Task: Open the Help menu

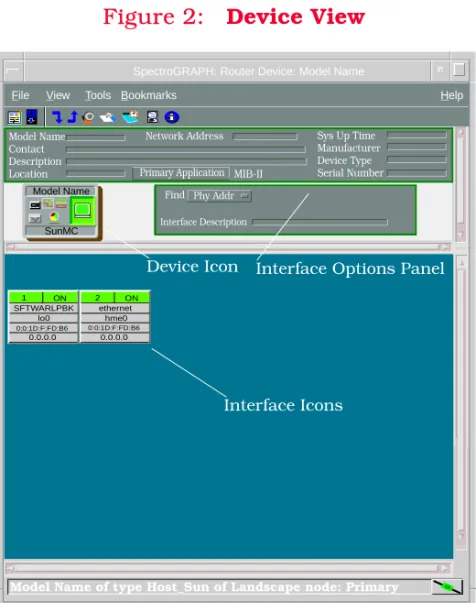Action: click(452, 95)
